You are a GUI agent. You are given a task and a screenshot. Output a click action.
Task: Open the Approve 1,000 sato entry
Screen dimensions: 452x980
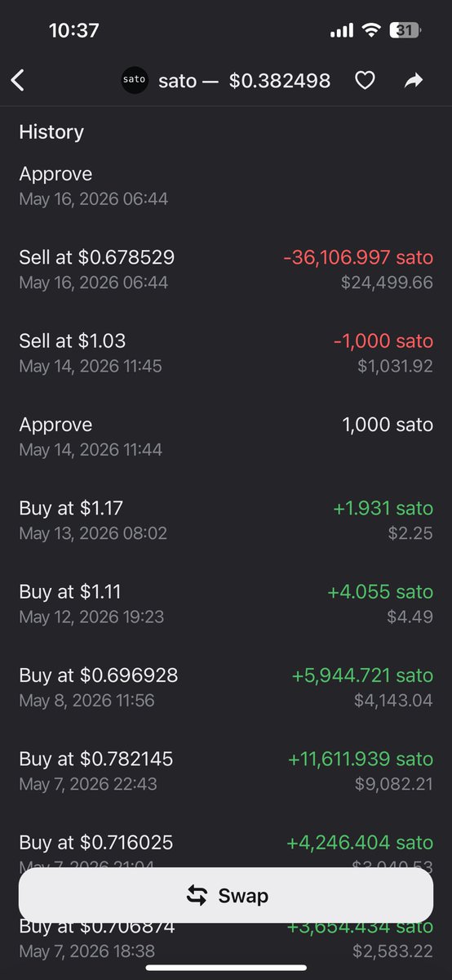[x=226, y=436]
